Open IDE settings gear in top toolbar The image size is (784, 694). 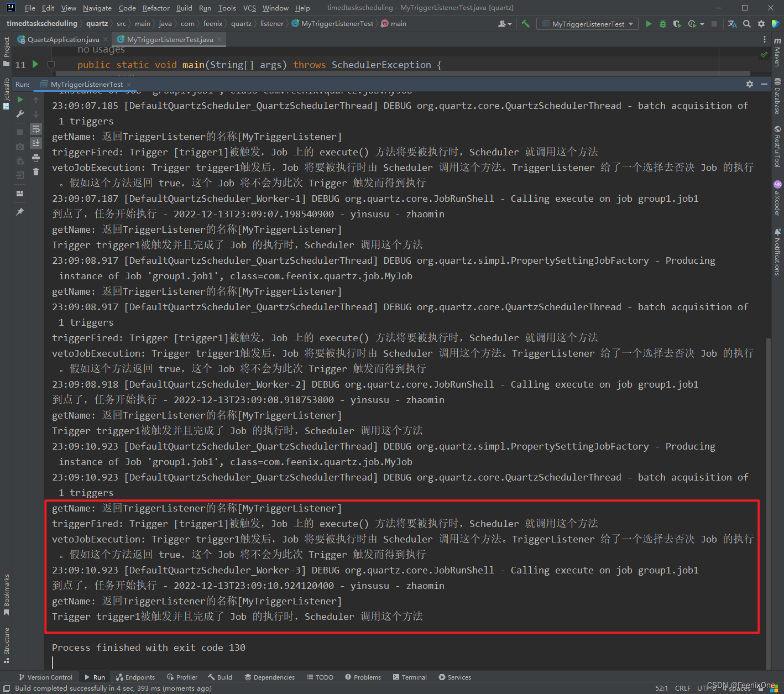pos(761,24)
